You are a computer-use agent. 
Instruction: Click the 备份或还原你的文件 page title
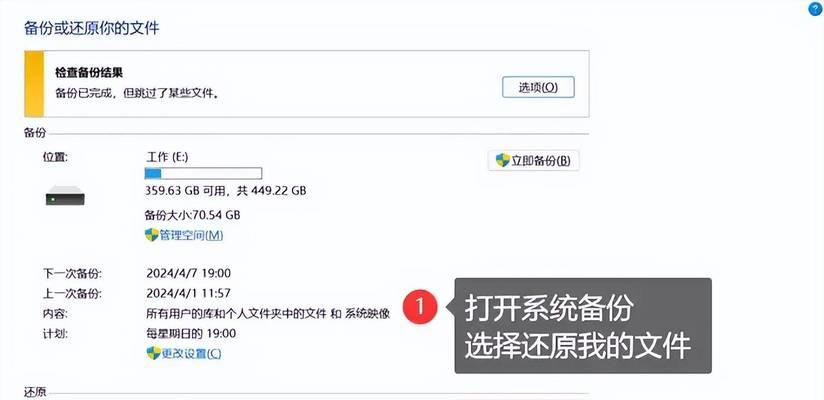point(91,28)
